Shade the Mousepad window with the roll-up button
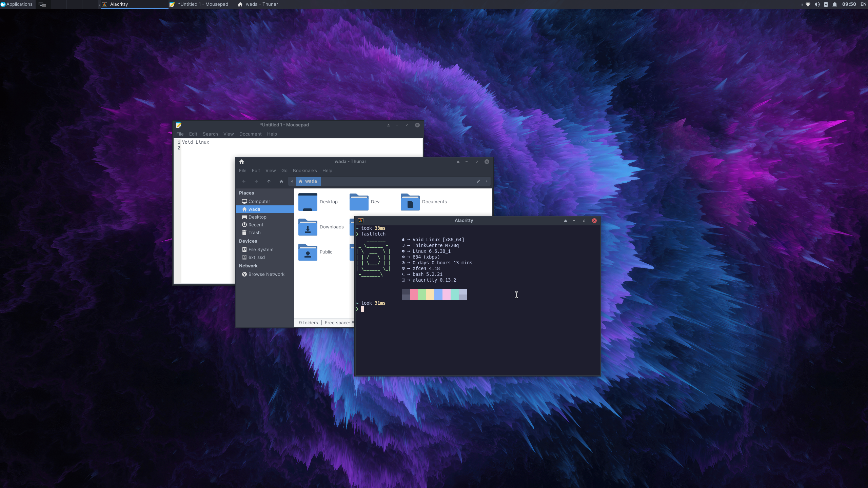This screenshot has height=488, width=868. click(388, 125)
